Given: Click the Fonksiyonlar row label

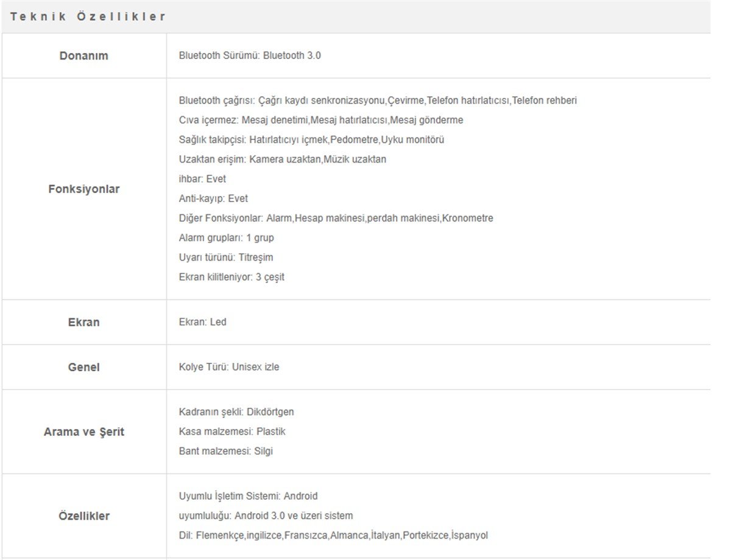Looking at the screenshot, I should coord(84,189).
